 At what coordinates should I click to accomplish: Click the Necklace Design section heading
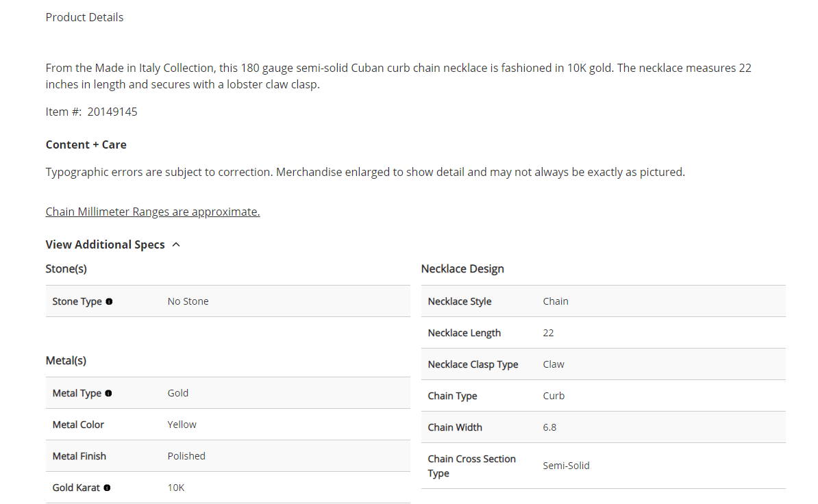(x=462, y=268)
